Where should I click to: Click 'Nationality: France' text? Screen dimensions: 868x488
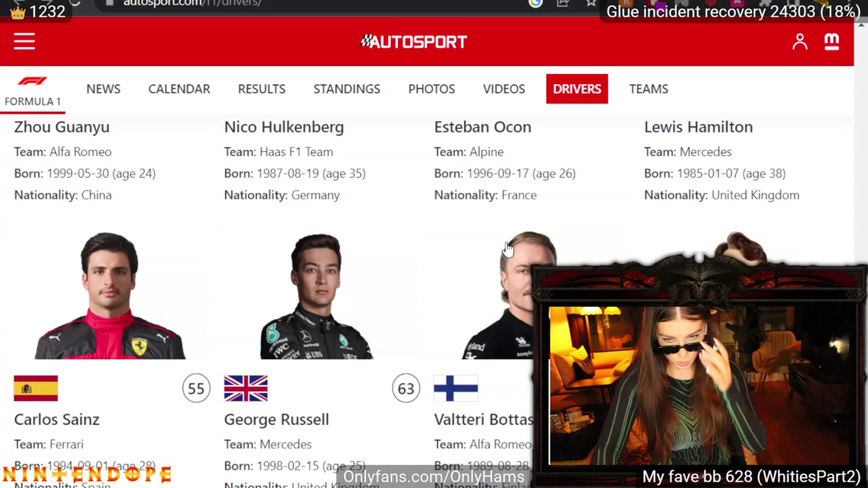486,195
